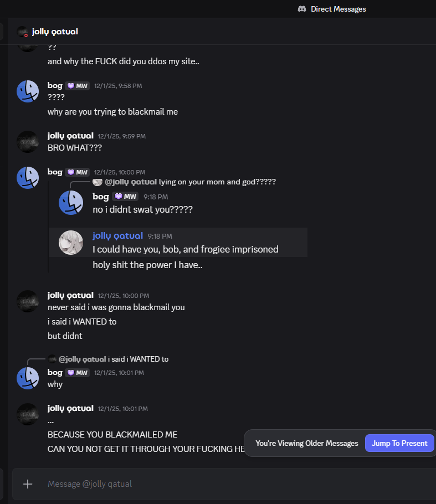Screen dimensions: 436x504
Task: Jump to replied message "lying on your mom and god"
Action: 217,182
